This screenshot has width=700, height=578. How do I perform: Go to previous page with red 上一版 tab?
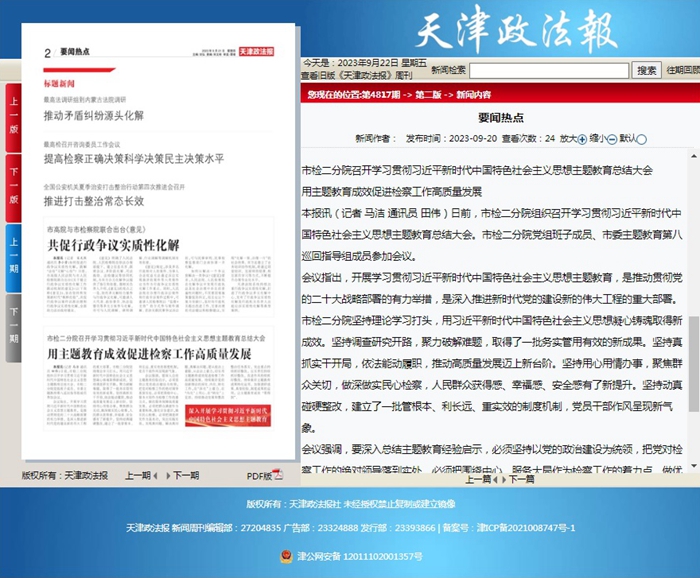click(x=13, y=117)
